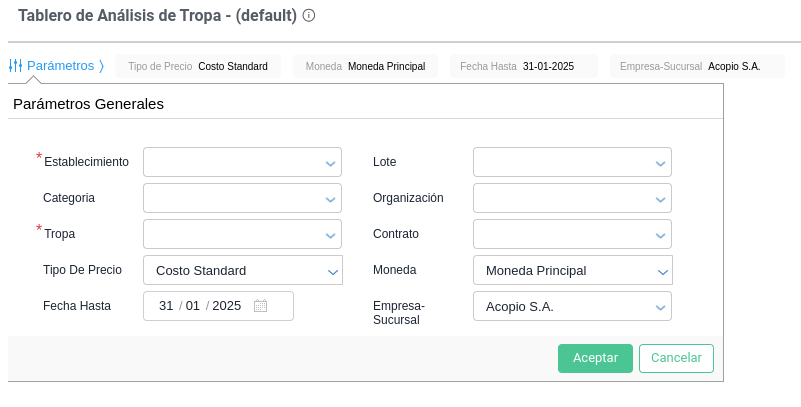
Task: Click the Tipo de Precio summary chip
Action: pos(198,66)
